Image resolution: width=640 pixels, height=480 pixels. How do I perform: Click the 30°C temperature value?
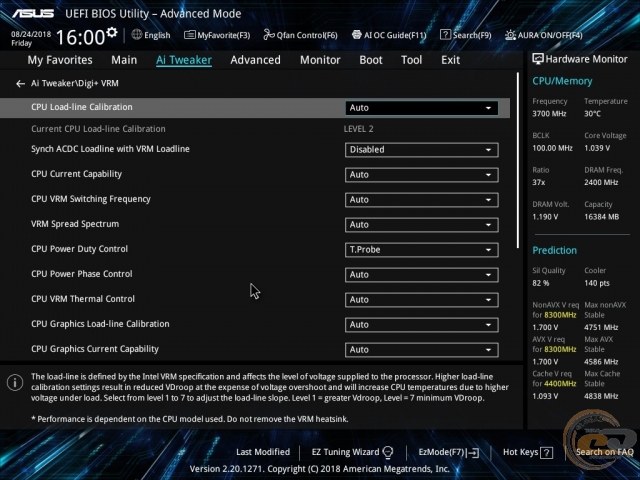click(592, 114)
